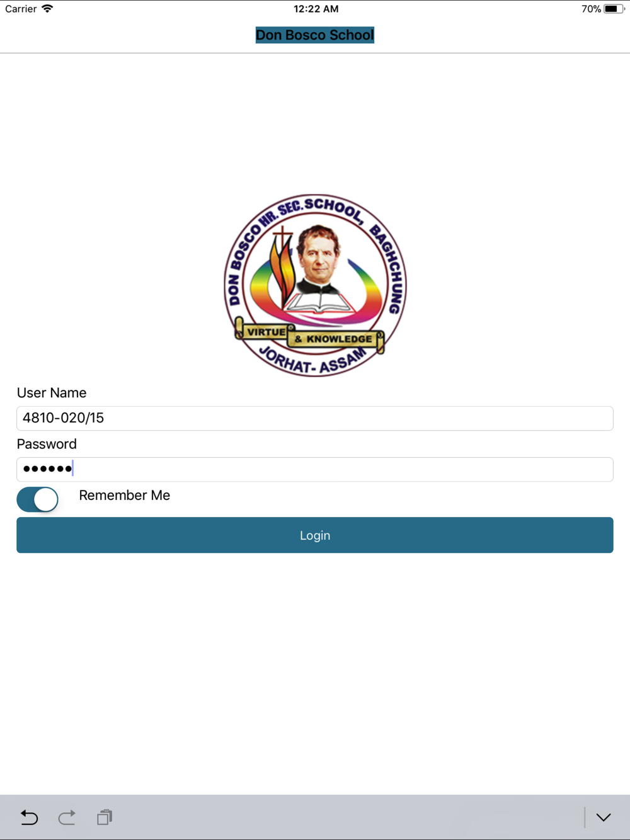630x840 pixels.
Task: Click the Login button
Action: [x=315, y=535]
